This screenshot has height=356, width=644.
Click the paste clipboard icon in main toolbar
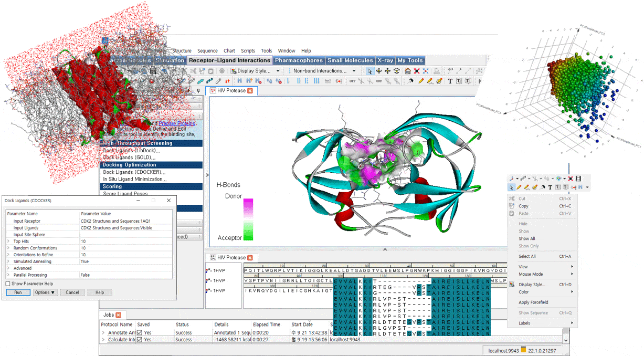point(210,71)
